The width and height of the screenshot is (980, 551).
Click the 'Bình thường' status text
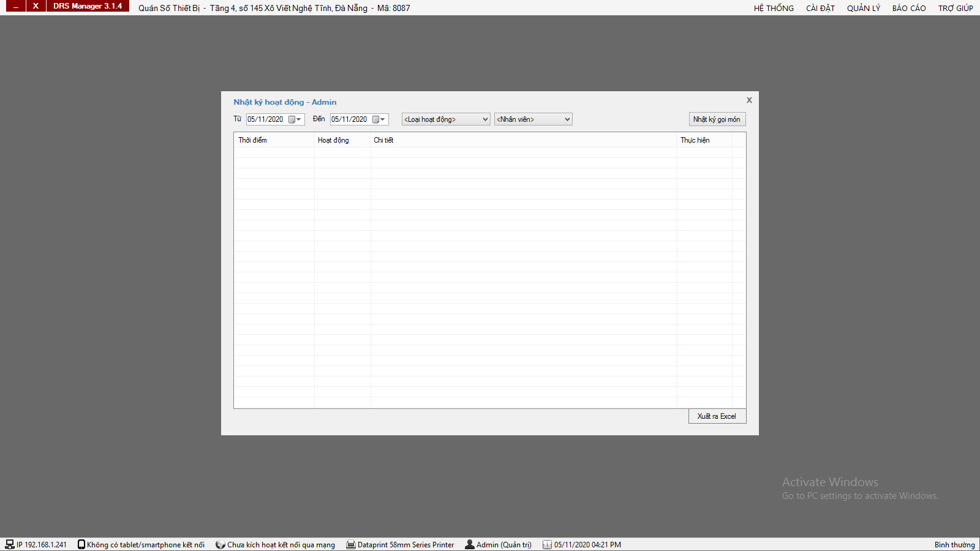point(955,545)
